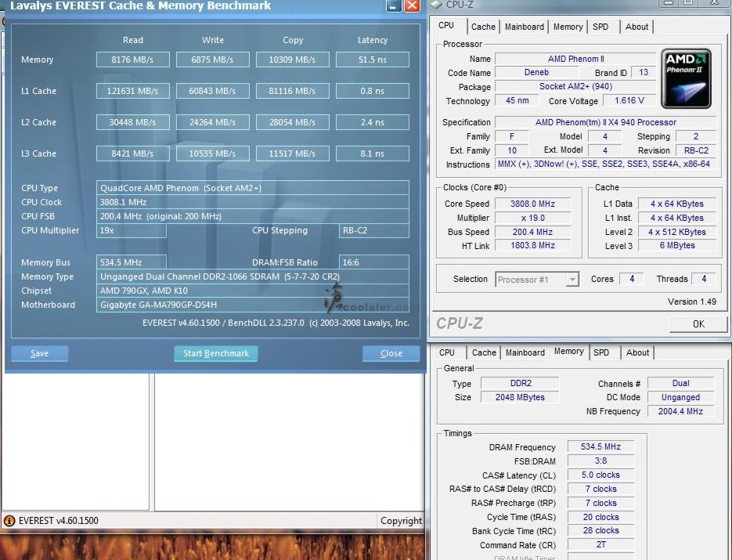This screenshot has height=560, width=732.
Task: Click the Cycle Time (tRAS) value 20 clocks
Action: click(x=600, y=517)
